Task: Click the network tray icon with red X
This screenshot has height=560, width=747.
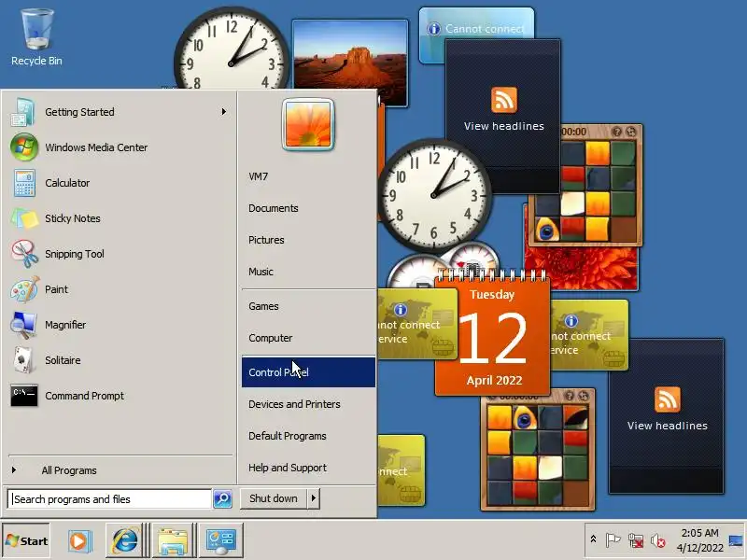Action: (636, 540)
